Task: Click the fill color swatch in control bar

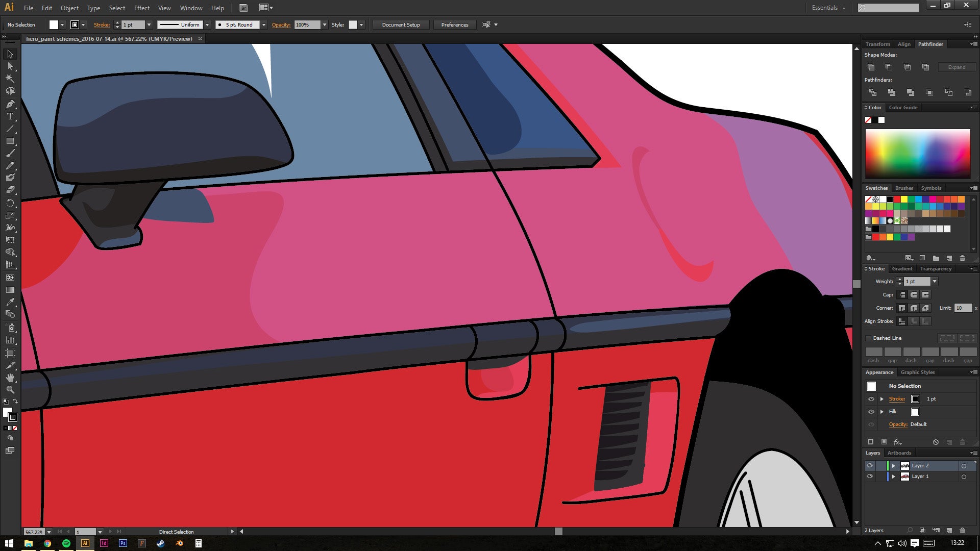Action: tap(54, 24)
